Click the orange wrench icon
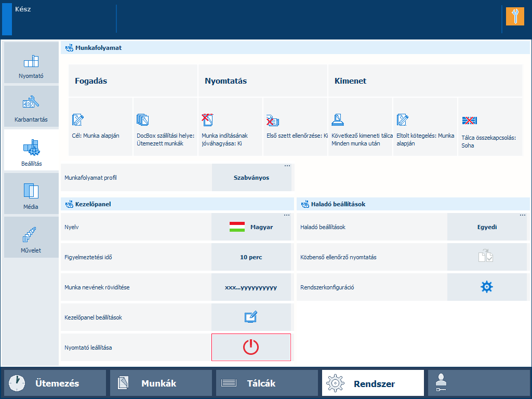The width and height of the screenshot is (532, 399). tap(515, 17)
